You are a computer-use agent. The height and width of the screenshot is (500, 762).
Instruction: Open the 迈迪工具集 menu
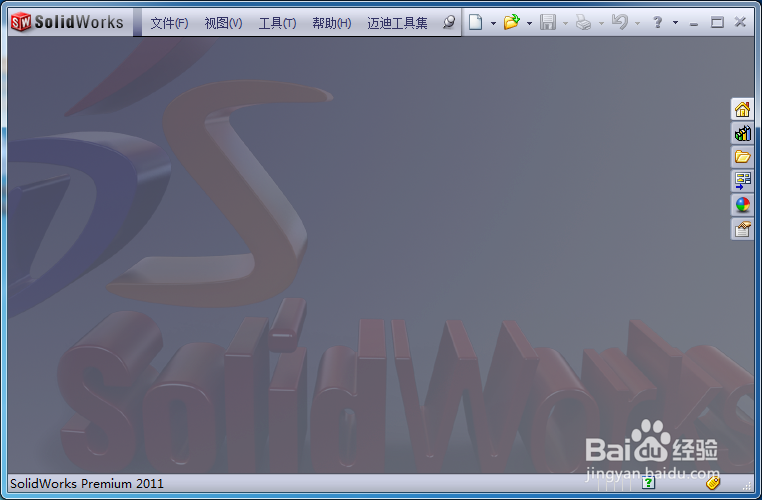[397, 23]
